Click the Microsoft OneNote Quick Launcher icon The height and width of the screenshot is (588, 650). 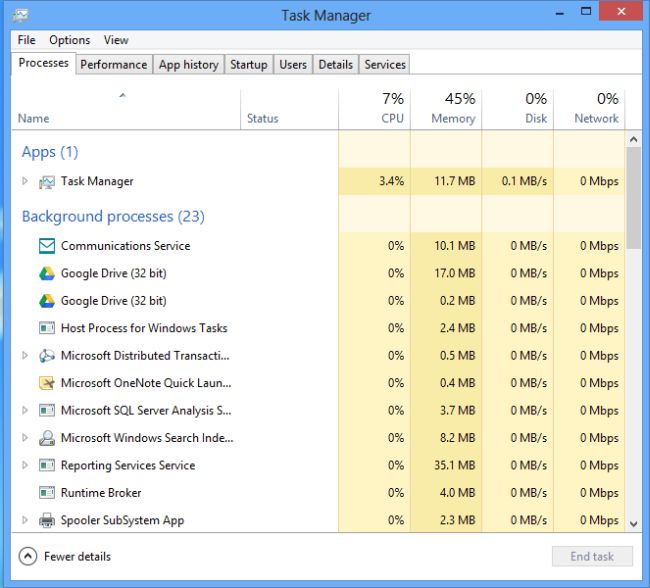coord(47,383)
